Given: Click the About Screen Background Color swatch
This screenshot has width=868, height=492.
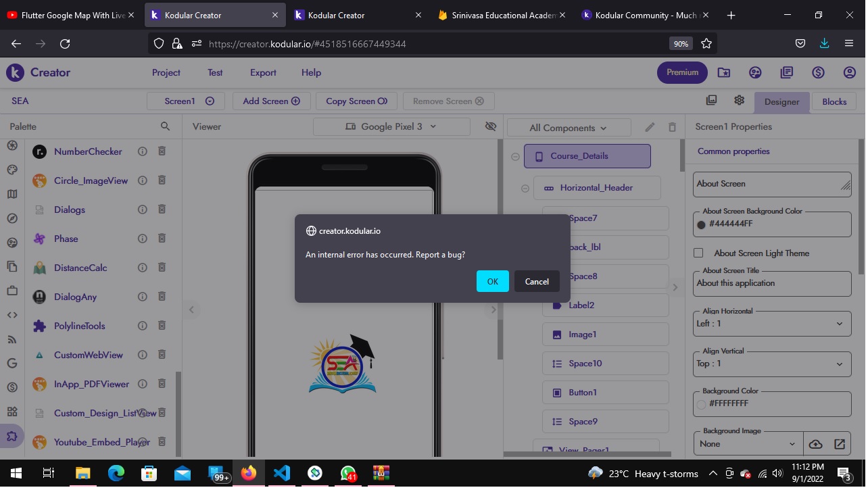Looking at the screenshot, I should (701, 224).
